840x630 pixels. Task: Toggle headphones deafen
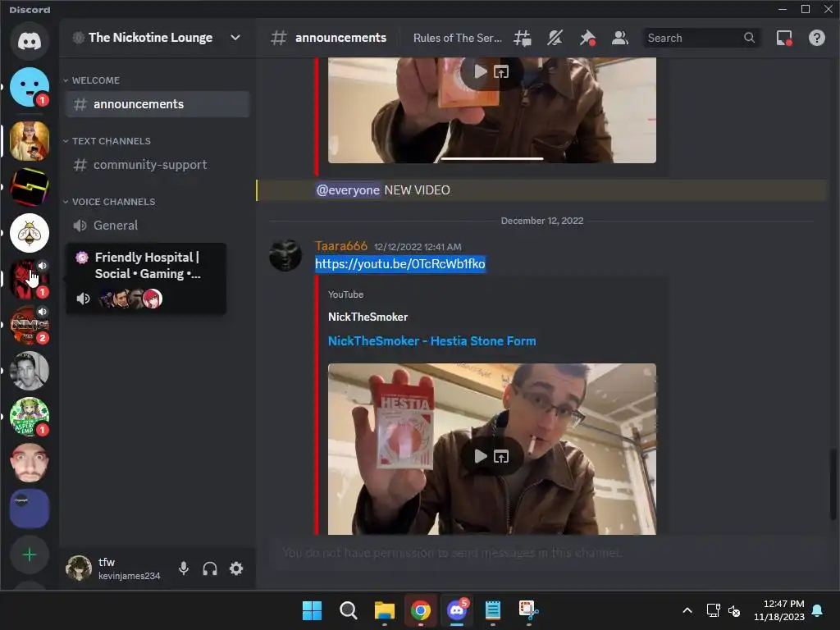210,568
